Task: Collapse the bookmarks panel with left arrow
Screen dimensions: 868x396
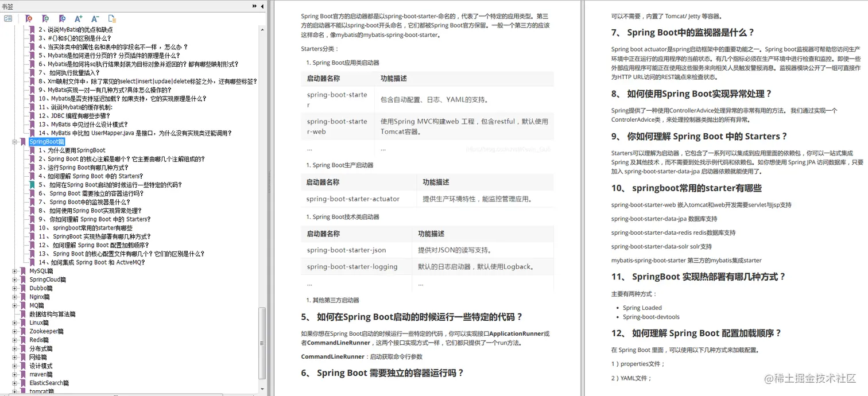Action: (x=261, y=6)
